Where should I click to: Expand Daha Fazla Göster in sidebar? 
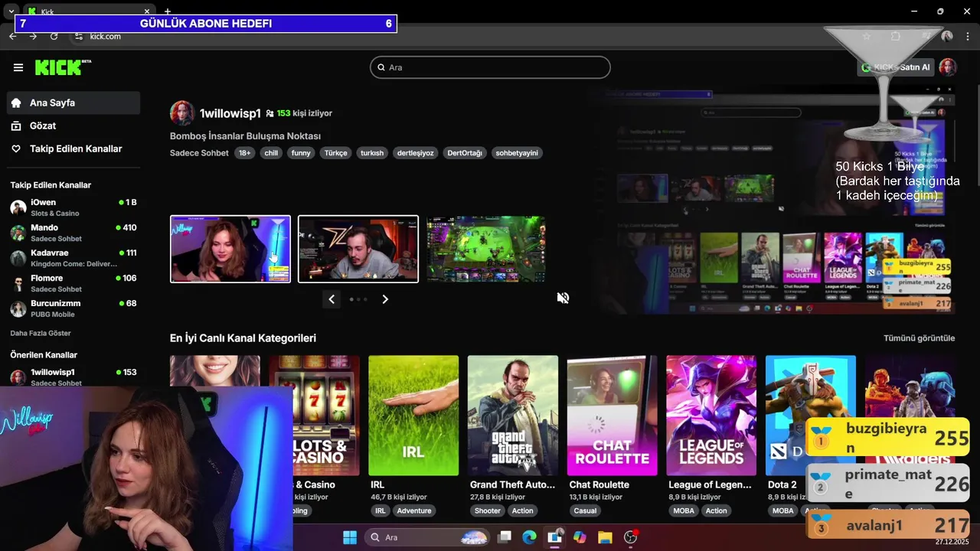point(41,334)
